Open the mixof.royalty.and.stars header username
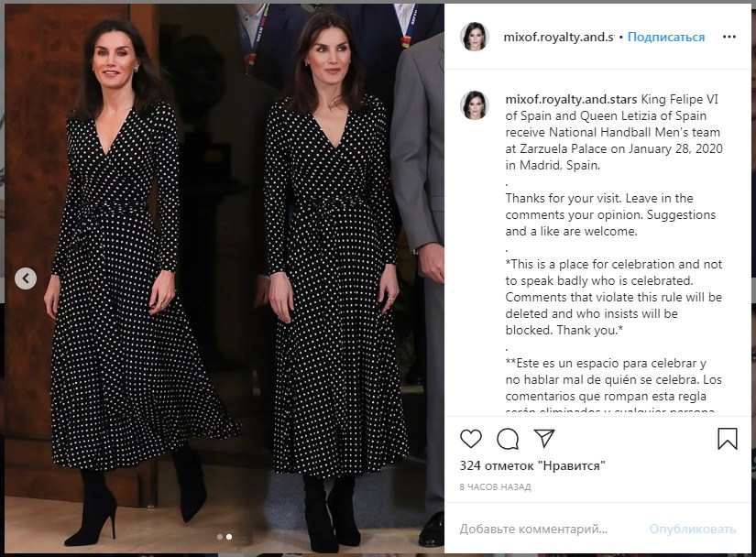 click(x=559, y=37)
